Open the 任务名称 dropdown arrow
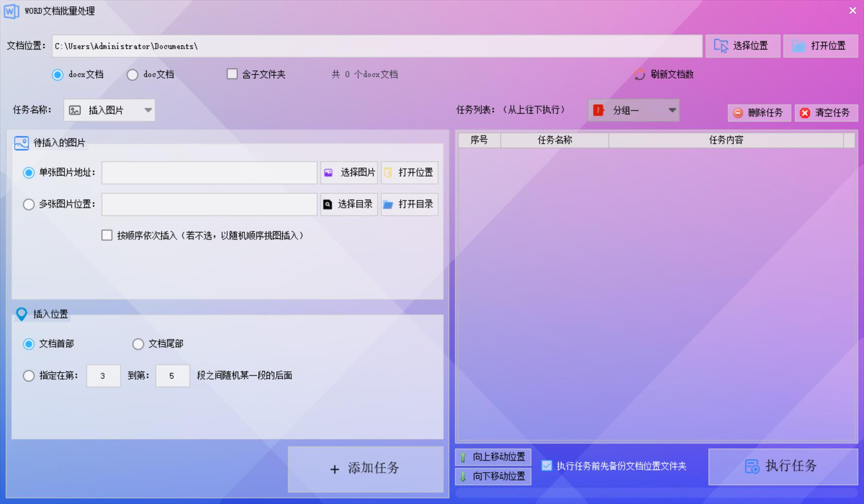 148,110
